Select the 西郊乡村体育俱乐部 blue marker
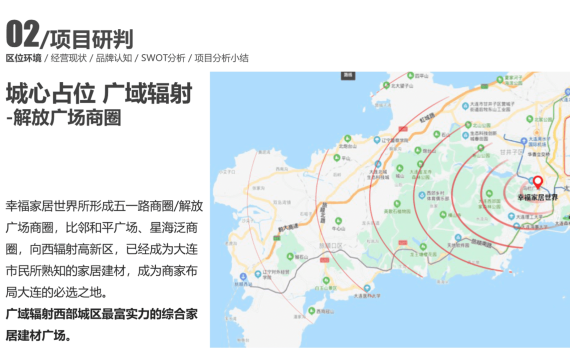The image size is (570, 360). point(422,195)
